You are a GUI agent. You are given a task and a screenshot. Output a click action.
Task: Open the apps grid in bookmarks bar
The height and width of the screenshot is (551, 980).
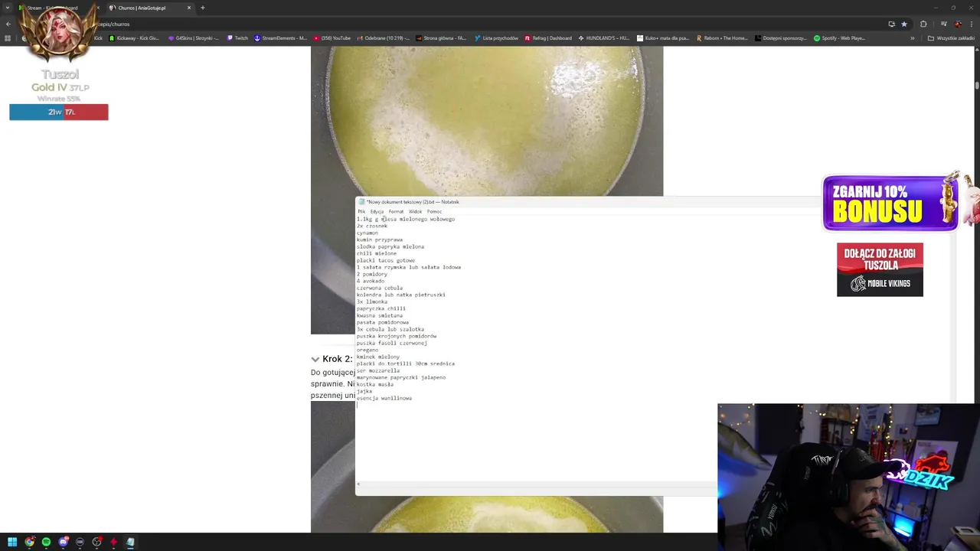coord(8,38)
